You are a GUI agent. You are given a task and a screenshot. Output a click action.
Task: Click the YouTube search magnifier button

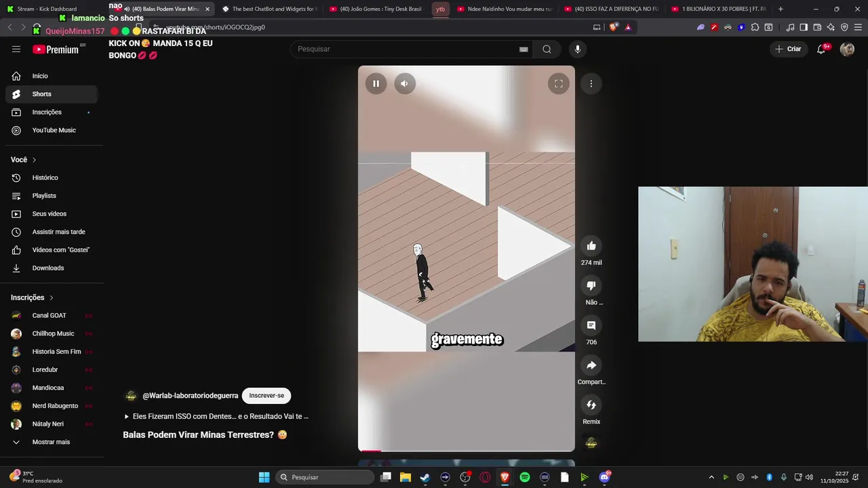pos(547,49)
